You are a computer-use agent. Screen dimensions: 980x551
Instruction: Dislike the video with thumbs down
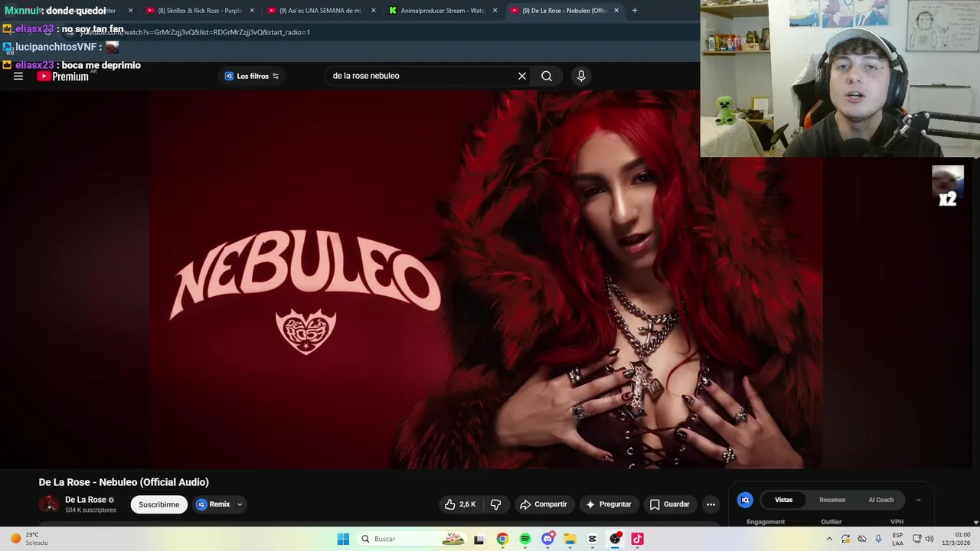pyautogui.click(x=495, y=504)
